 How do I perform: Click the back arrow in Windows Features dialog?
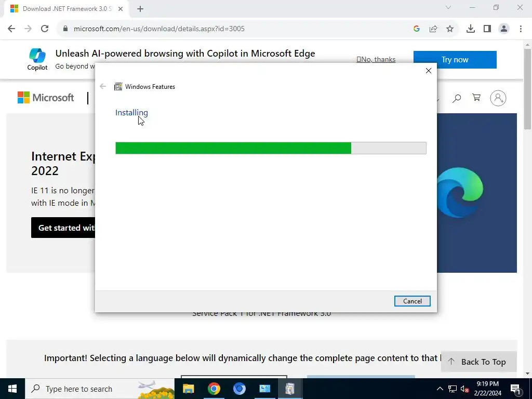click(103, 86)
